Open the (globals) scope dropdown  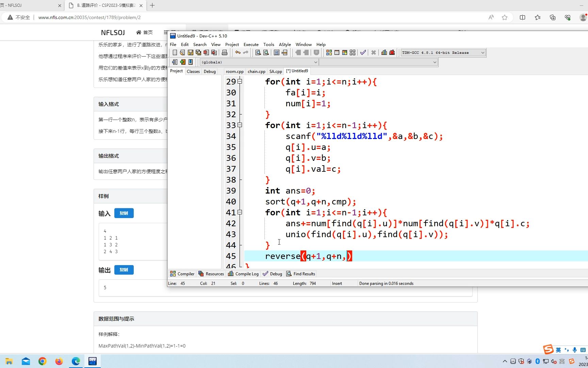click(259, 62)
